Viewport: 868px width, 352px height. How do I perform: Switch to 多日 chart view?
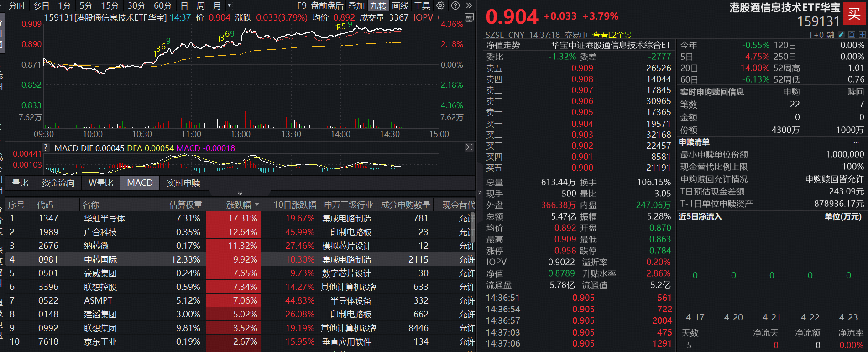(41, 6)
